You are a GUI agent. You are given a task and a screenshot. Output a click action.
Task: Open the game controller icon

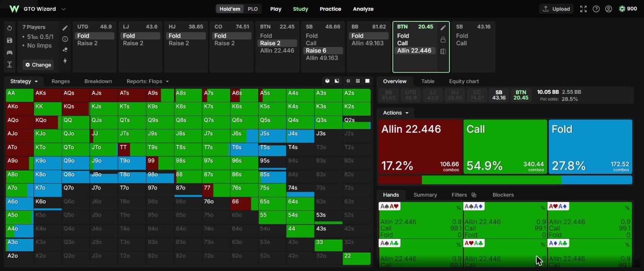tap(10, 52)
